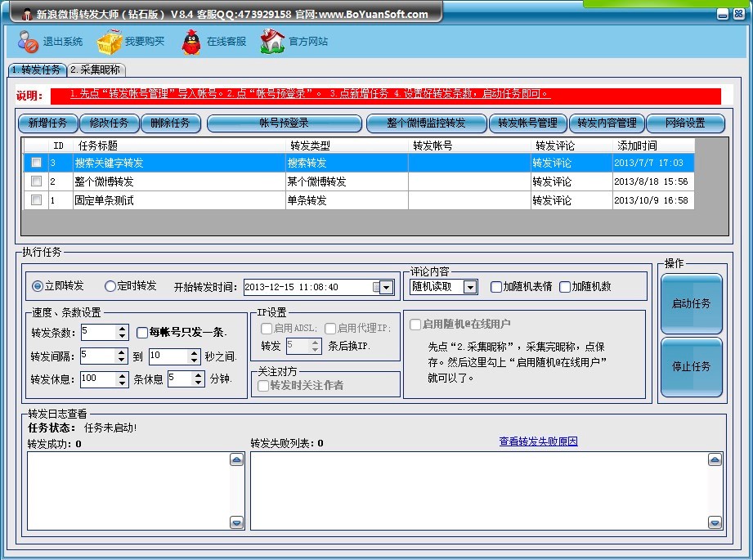Viewport: 753px width, 560px height.
Task: Click the scroll down arrow in 转发失败列表
Action: click(715, 522)
